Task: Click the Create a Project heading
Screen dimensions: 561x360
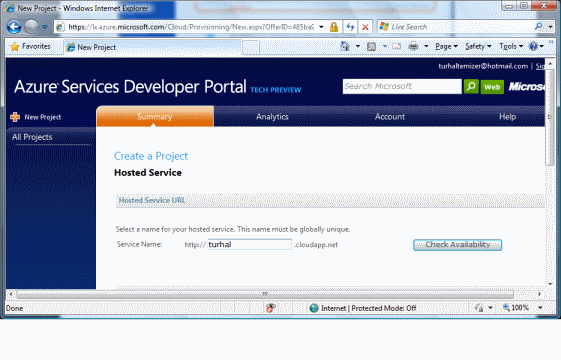Action: [151, 156]
